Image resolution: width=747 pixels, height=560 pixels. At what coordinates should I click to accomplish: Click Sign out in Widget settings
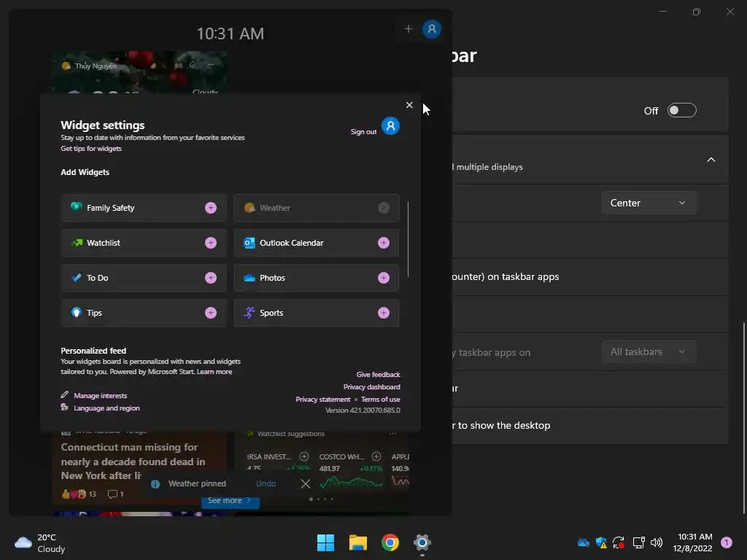(x=363, y=132)
